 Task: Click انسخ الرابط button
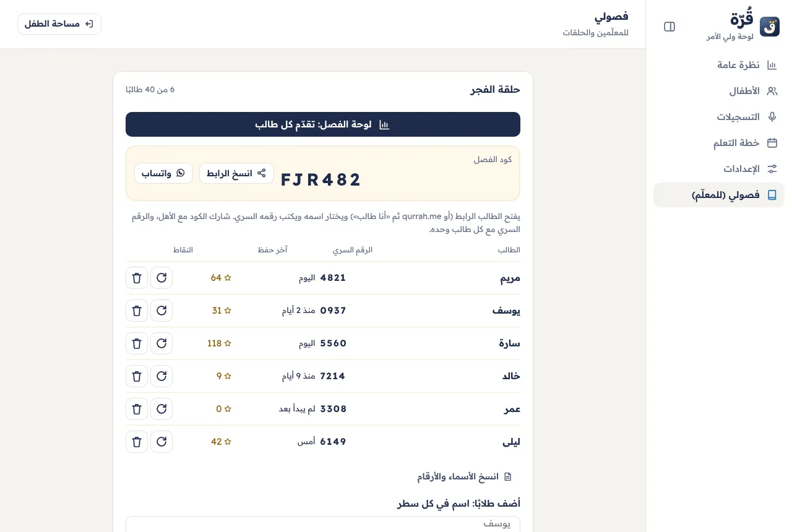(236, 173)
